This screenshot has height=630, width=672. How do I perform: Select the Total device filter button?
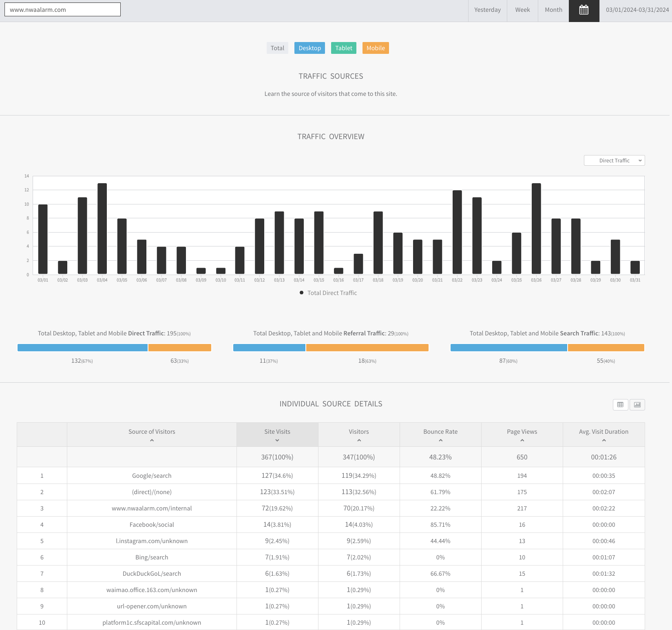(277, 48)
